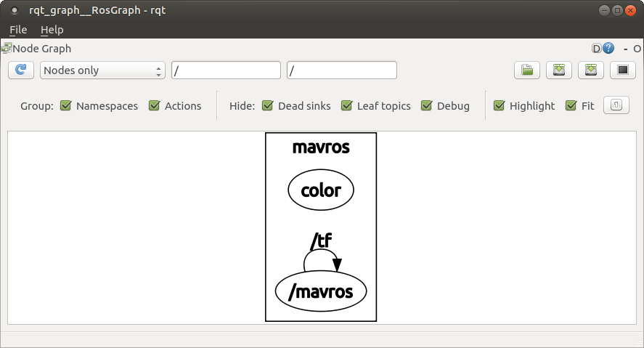Disable hiding of Dead sinks
Screen dimensions: 644x348
click(x=267, y=106)
